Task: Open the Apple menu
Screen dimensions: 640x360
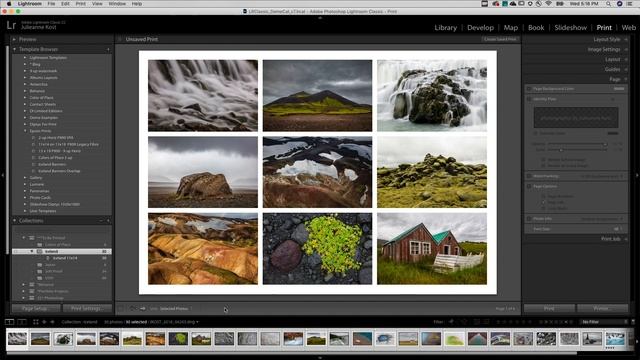Action: (x=9, y=4)
